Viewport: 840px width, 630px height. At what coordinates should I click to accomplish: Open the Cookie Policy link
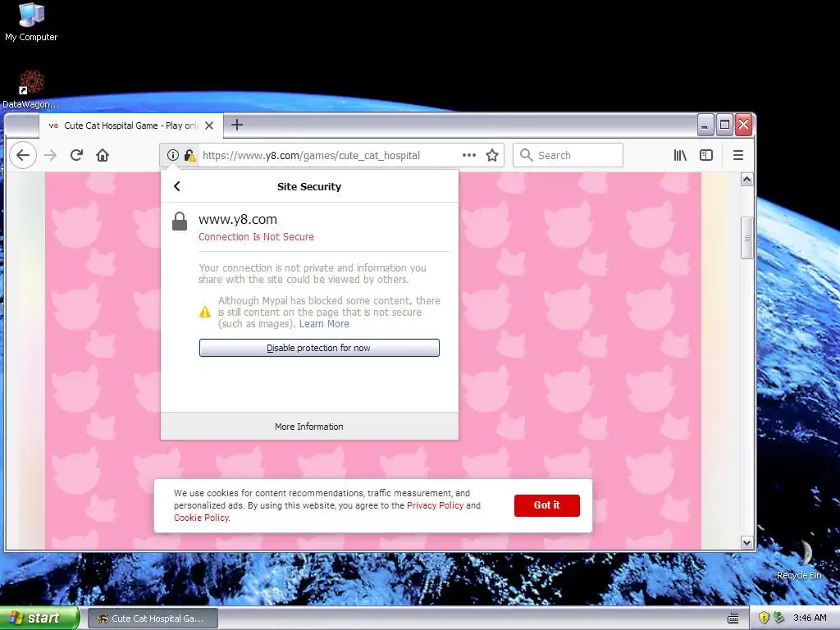[202, 518]
